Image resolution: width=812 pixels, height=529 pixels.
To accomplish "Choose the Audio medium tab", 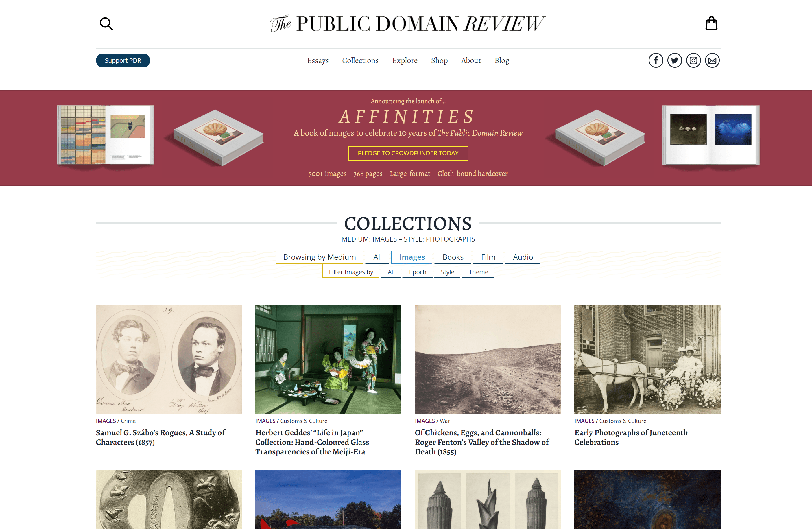I will (523, 257).
